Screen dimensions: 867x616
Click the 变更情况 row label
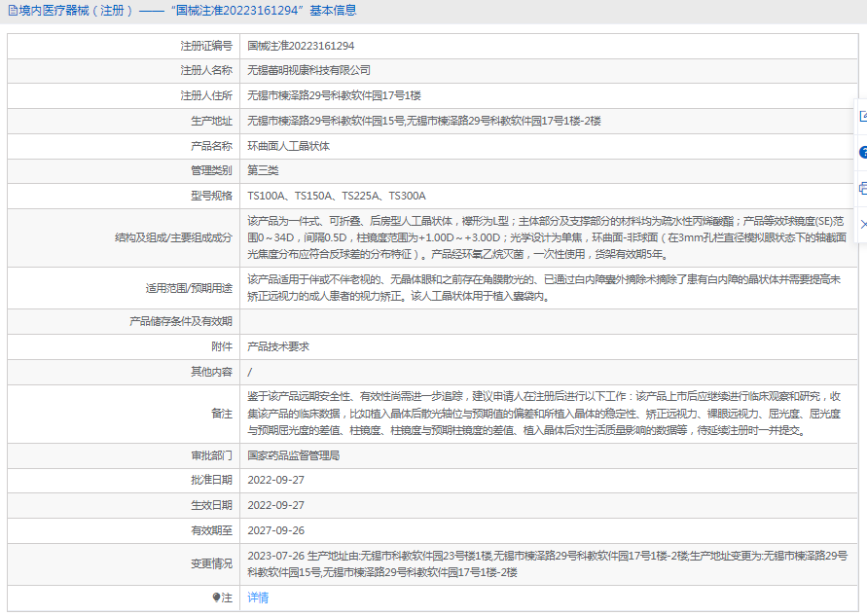point(212,564)
